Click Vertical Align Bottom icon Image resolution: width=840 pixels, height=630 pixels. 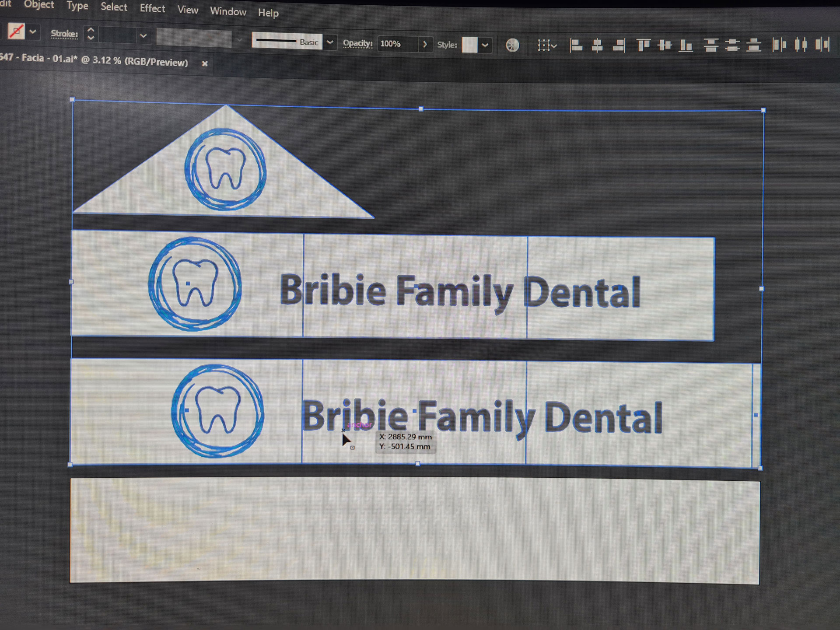(686, 45)
